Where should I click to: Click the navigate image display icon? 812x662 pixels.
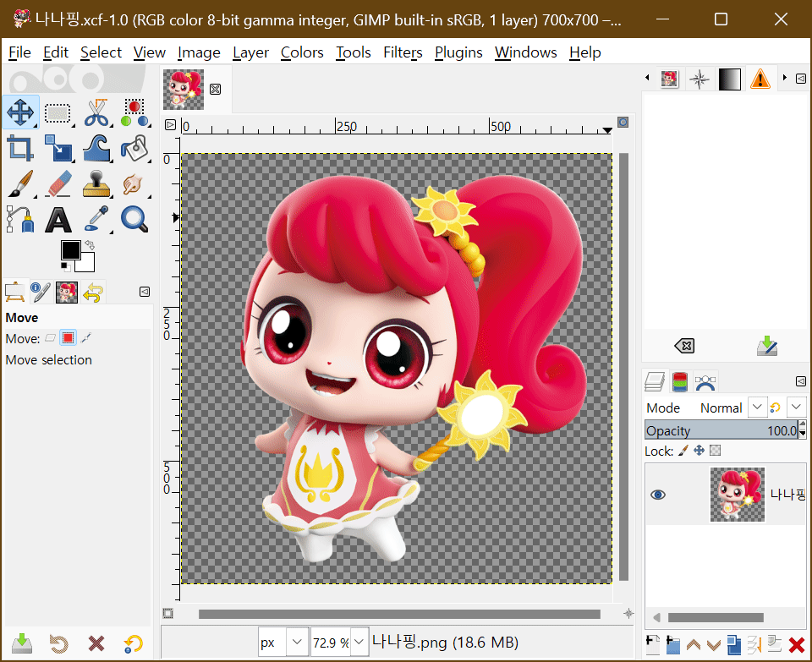(628, 613)
